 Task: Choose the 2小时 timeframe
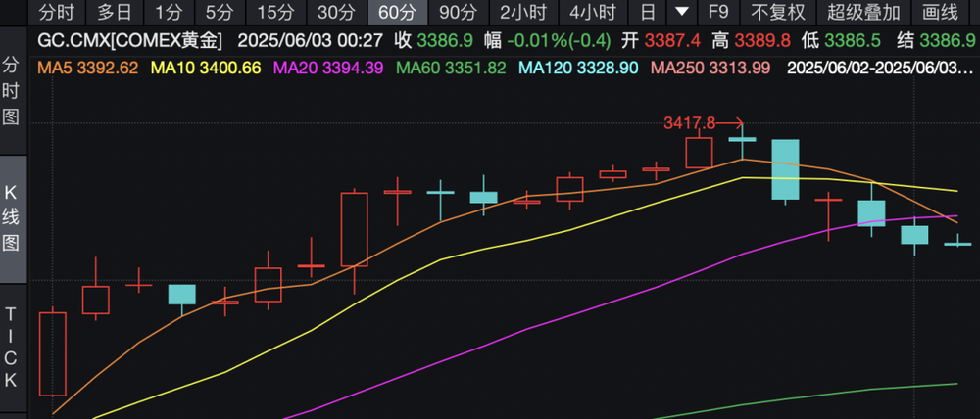pos(523,12)
